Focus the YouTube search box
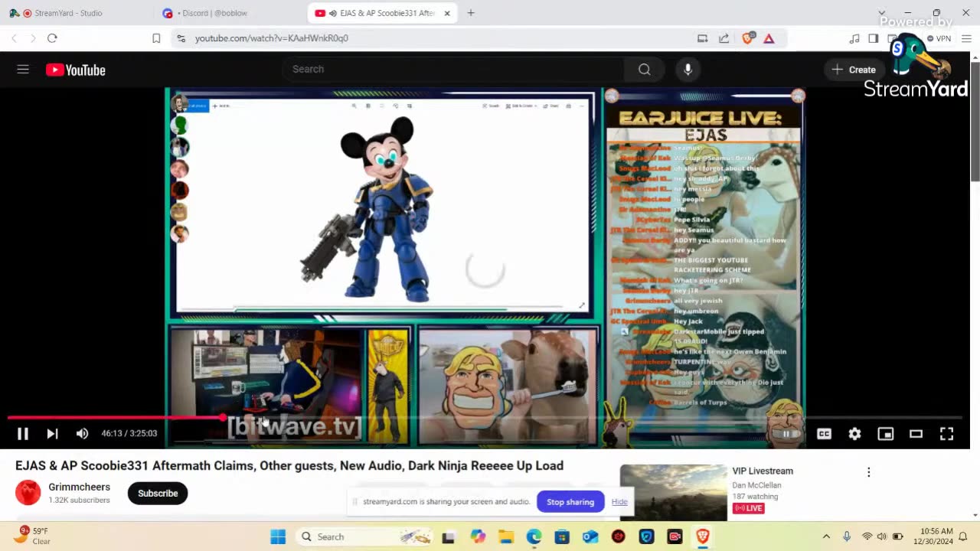This screenshot has height=551, width=980. point(452,70)
